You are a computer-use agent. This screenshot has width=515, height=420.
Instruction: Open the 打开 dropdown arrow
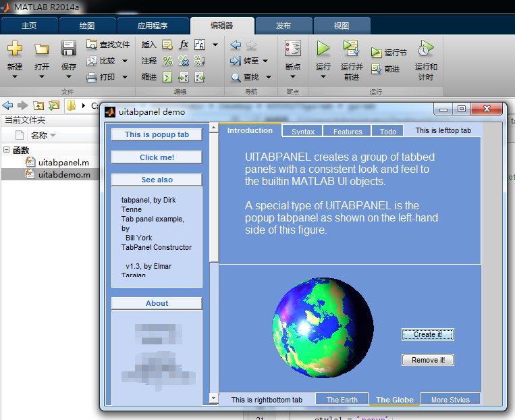(x=41, y=77)
